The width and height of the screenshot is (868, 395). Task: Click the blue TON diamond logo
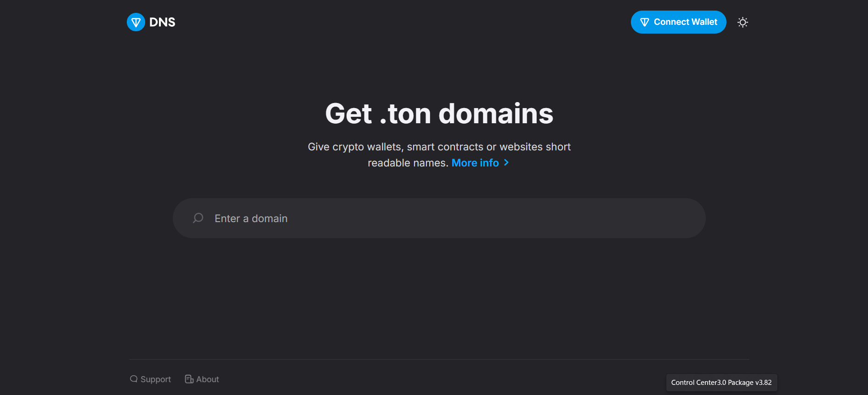136,22
